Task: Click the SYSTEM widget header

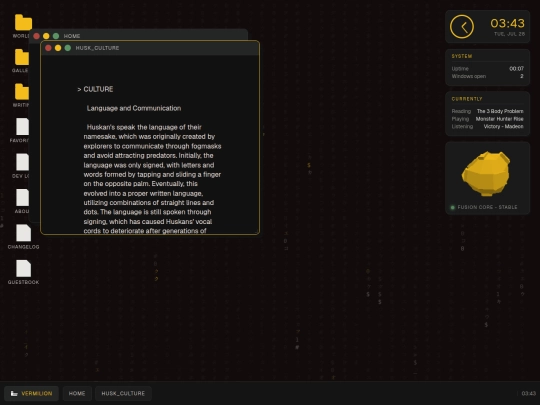Action: click(x=462, y=56)
